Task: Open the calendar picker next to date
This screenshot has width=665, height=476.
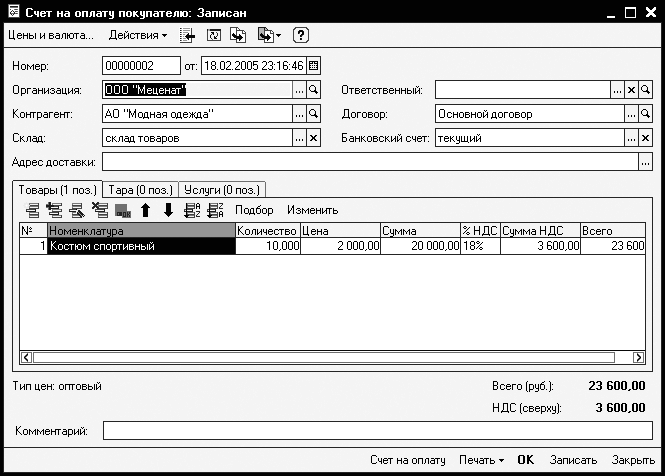Action: pyautogui.click(x=313, y=66)
